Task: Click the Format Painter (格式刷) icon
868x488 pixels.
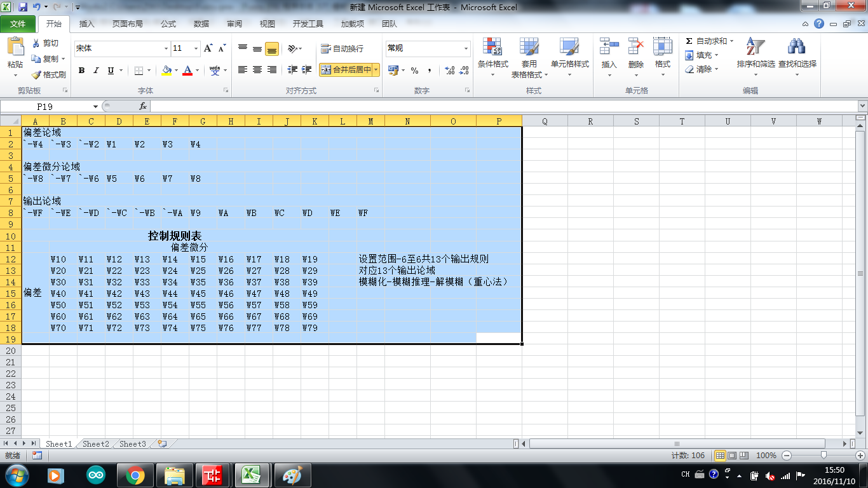Action: point(37,75)
